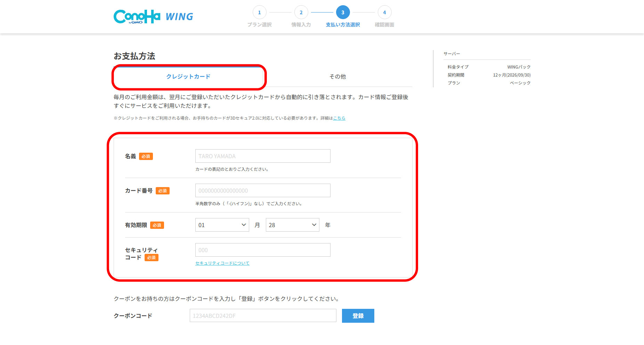Click the coupon code input field
This screenshot has width=644, height=345.
263,316
